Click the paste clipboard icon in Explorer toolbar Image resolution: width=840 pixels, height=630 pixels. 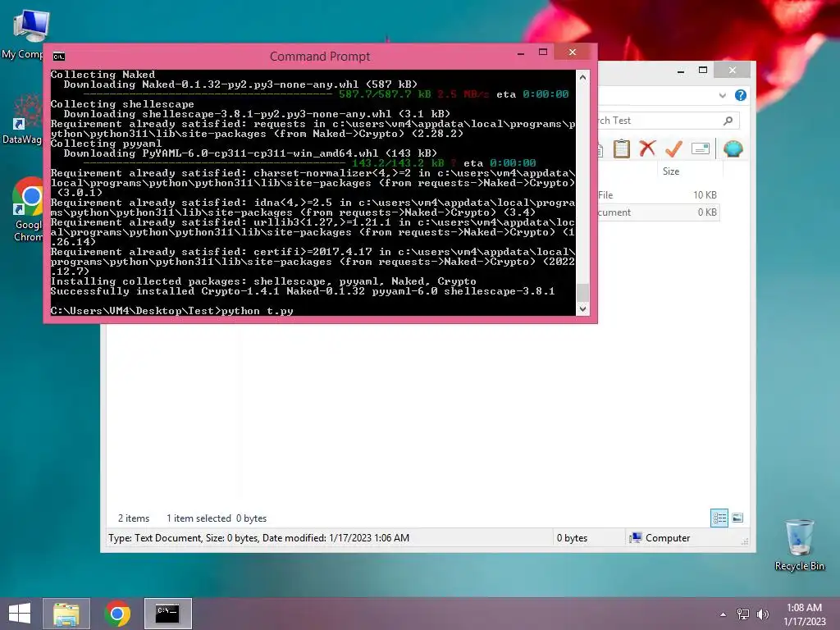point(622,148)
